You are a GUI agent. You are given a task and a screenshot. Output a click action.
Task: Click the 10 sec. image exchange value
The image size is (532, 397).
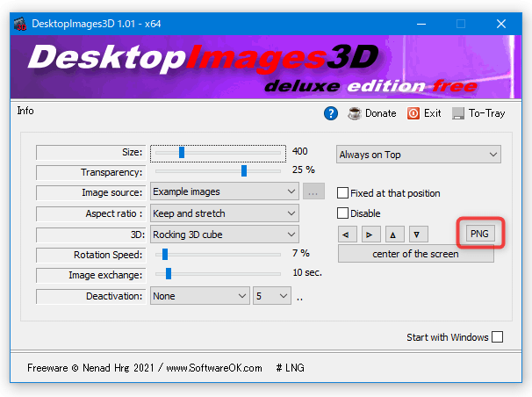point(307,272)
